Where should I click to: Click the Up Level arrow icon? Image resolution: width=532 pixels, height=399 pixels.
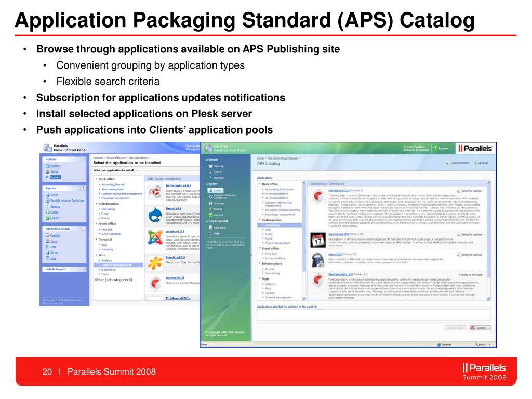(476, 163)
